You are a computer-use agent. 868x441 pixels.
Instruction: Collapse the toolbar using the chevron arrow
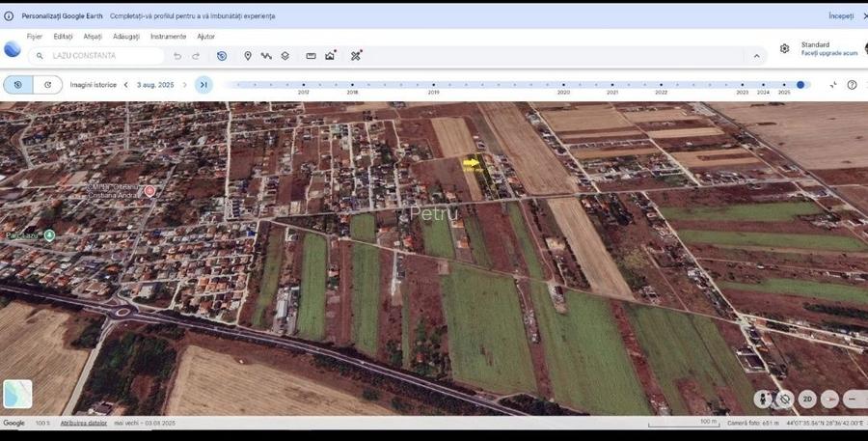pyautogui.click(x=757, y=56)
